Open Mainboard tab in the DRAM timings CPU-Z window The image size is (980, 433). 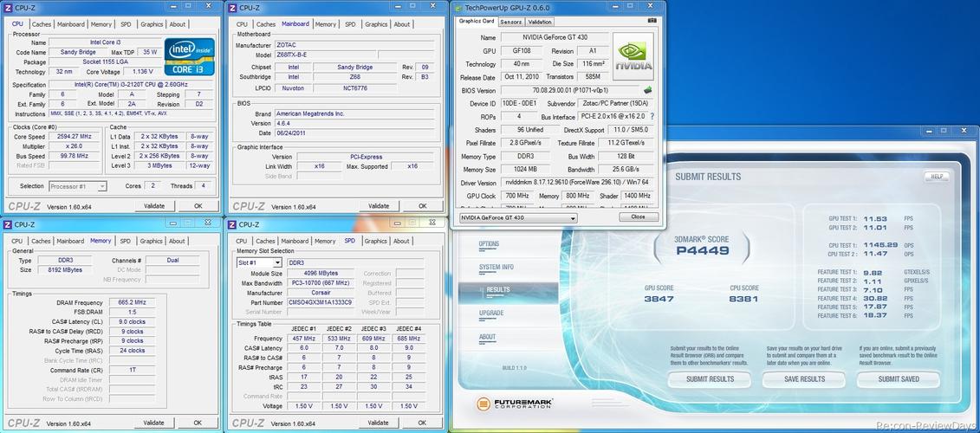pyautogui.click(x=70, y=241)
